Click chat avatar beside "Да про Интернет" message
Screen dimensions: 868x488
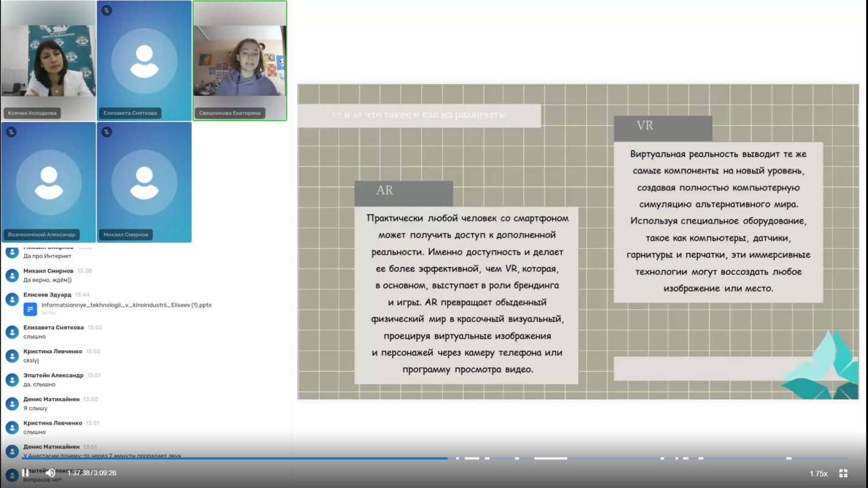click(12, 251)
